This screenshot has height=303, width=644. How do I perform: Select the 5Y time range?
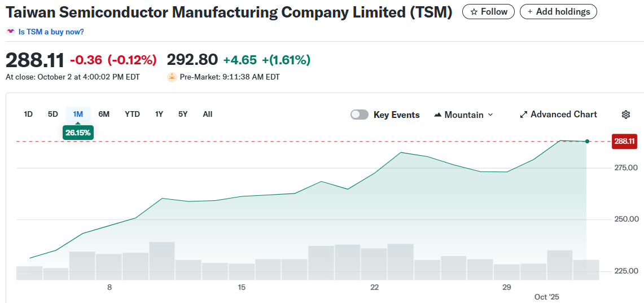coord(183,114)
